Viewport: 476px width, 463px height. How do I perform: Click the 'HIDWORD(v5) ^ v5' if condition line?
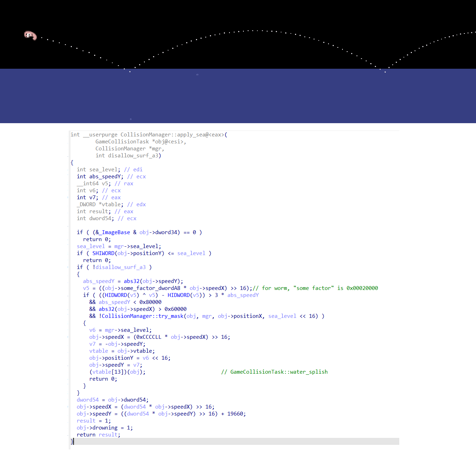pos(171,295)
